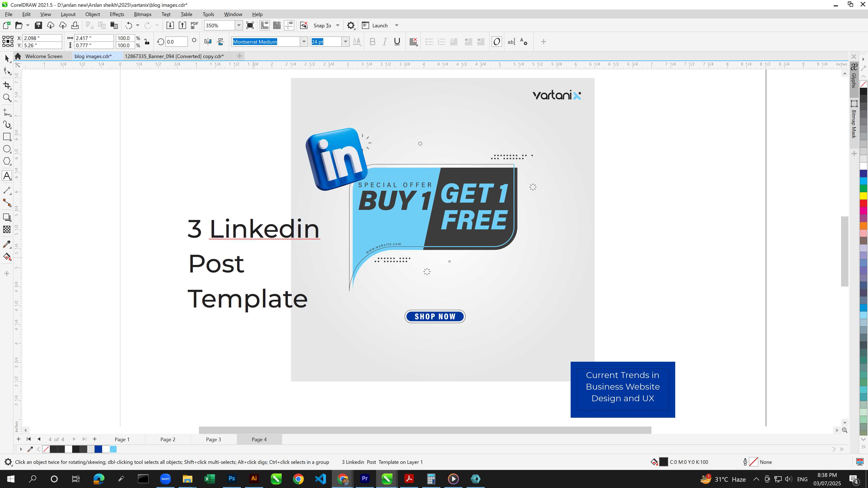Open the Effects menu
The height and width of the screenshot is (488, 868).
[117, 14]
